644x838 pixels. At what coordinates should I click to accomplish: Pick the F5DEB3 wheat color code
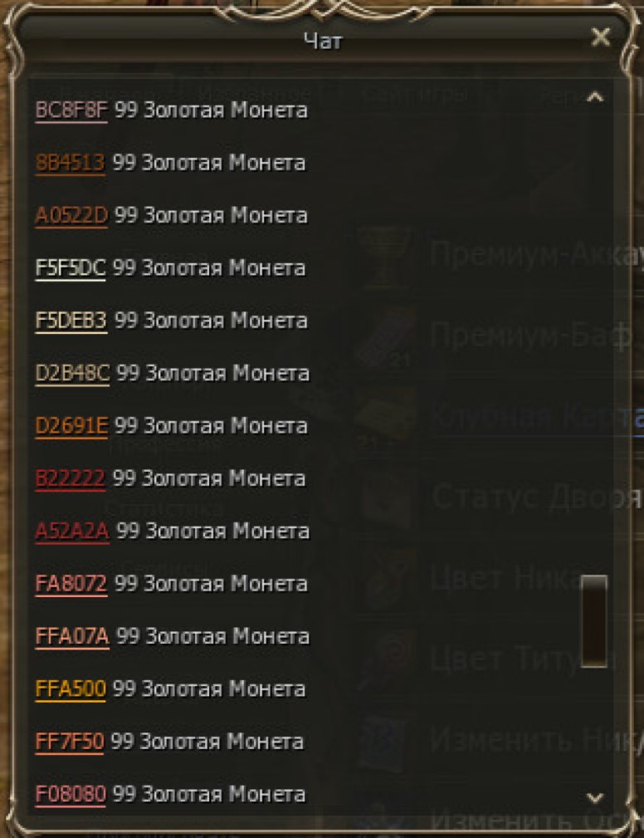[x=71, y=320]
